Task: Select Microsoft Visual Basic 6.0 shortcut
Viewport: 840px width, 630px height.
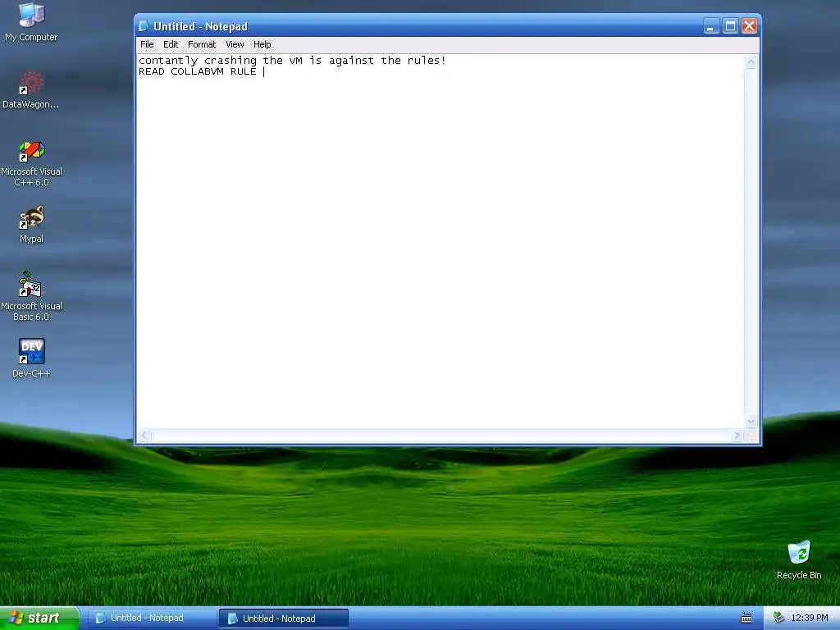Action: click(31, 296)
